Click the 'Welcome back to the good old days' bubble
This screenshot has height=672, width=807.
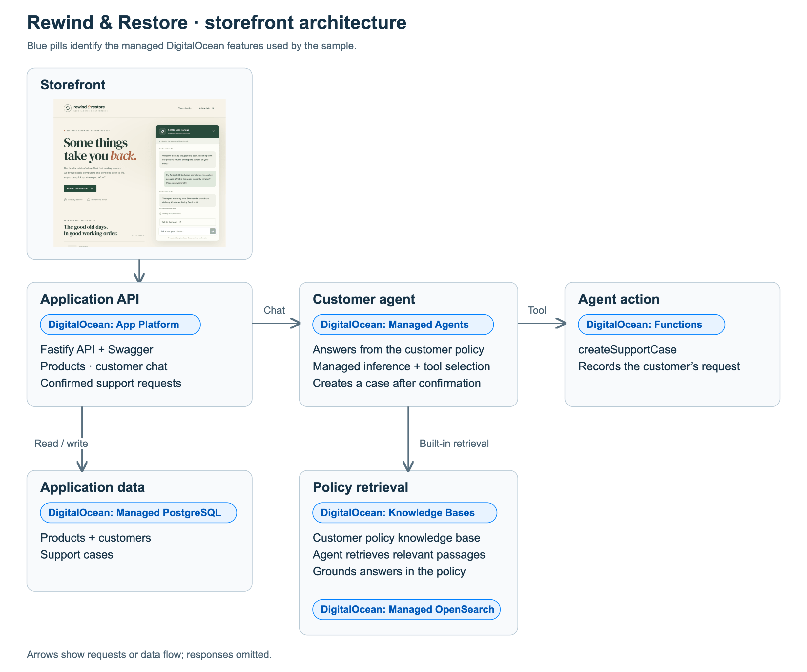pos(187,159)
